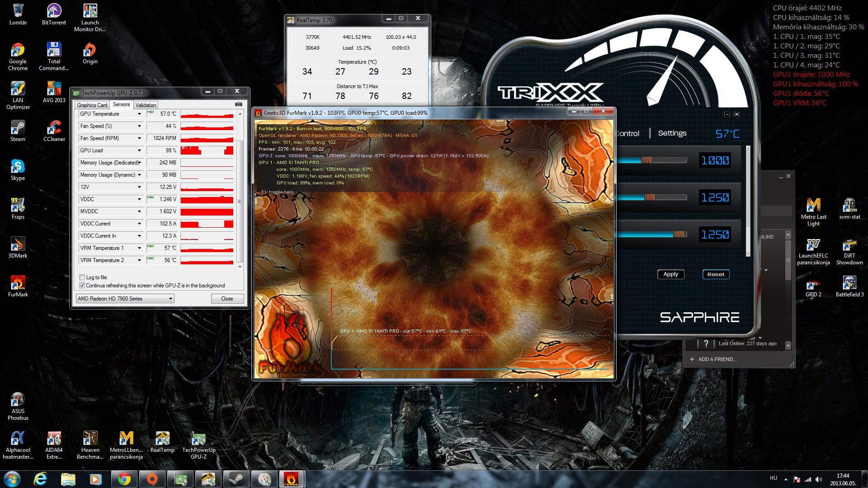Launch Fraps from the desktop
Image resolution: width=868 pixels, height=488 pixels.
(18, 208)
